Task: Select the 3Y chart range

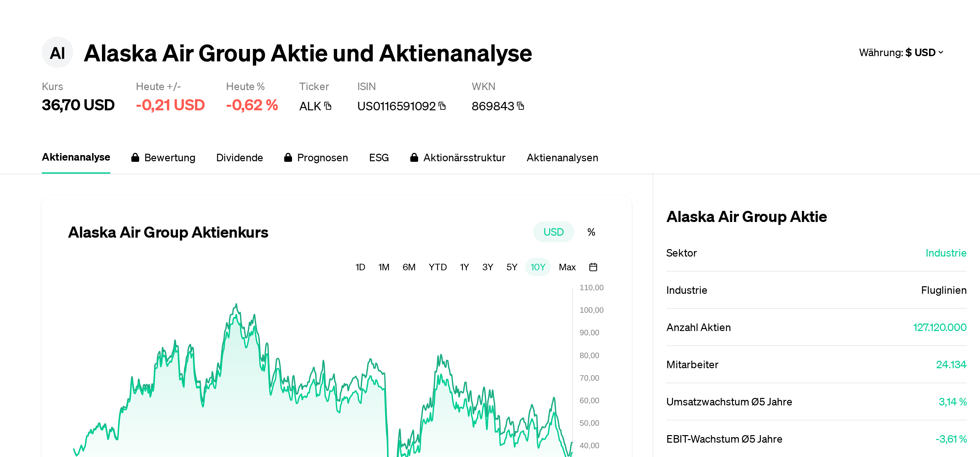Action: pos(488,267)
